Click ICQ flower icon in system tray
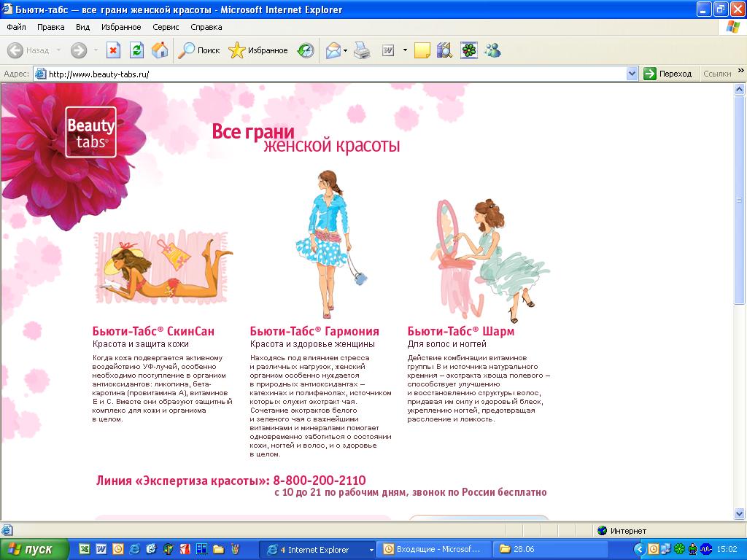Viewport: 747px width, 560px height. [679, 550]
